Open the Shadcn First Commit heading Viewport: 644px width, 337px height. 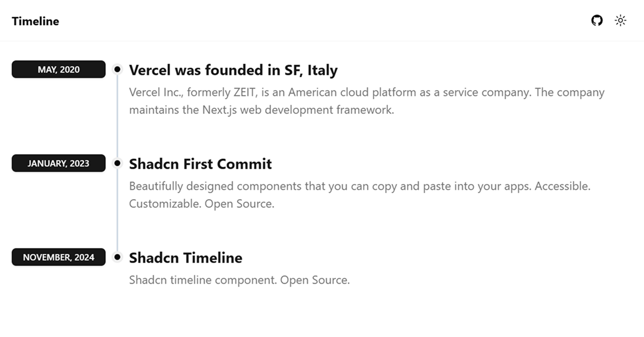point(200,164)
